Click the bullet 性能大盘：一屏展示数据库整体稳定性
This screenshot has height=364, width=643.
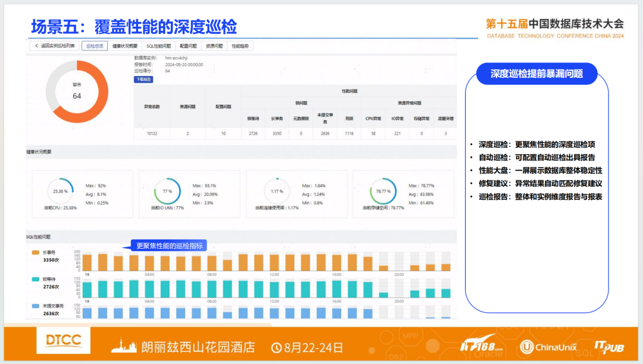(x=541, y=171)
